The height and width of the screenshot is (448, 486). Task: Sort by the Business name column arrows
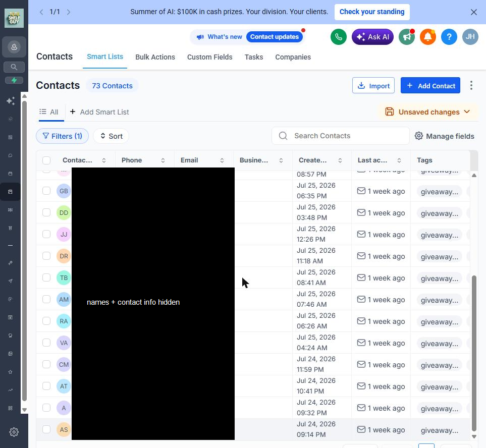pyautogui.click(x=281, y=160)
